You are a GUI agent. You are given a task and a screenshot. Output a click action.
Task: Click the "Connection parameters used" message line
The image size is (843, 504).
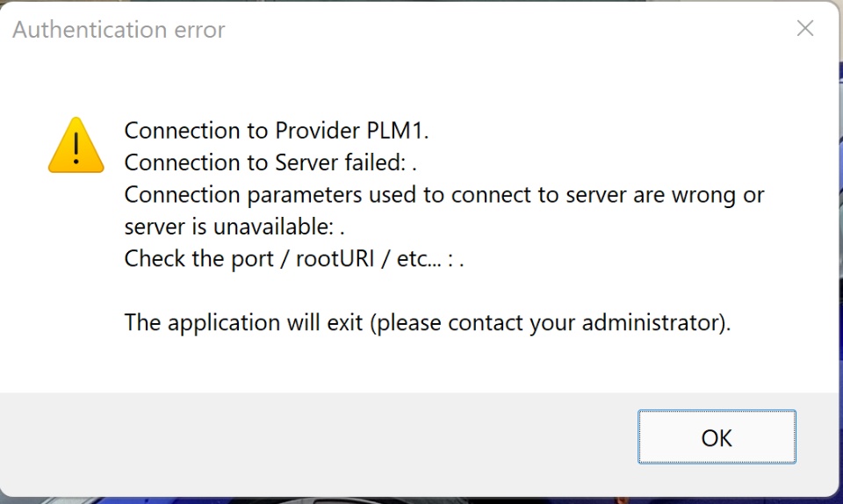tap(443, 194)
